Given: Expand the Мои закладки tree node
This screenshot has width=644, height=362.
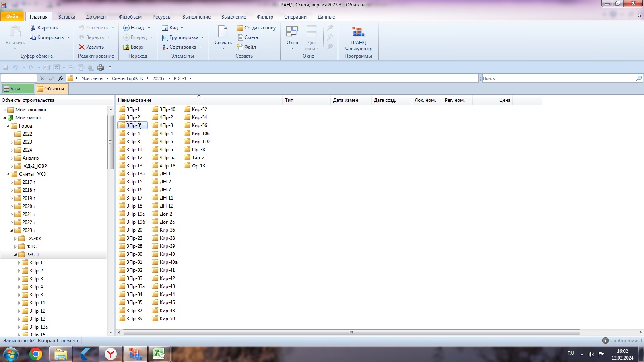Looking at the screenshot, I should [x=4, y=110].
